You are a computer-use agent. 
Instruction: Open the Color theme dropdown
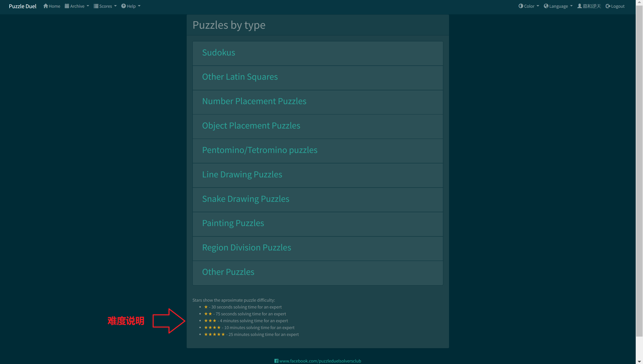pyautogui.click(x=529, y=6)
